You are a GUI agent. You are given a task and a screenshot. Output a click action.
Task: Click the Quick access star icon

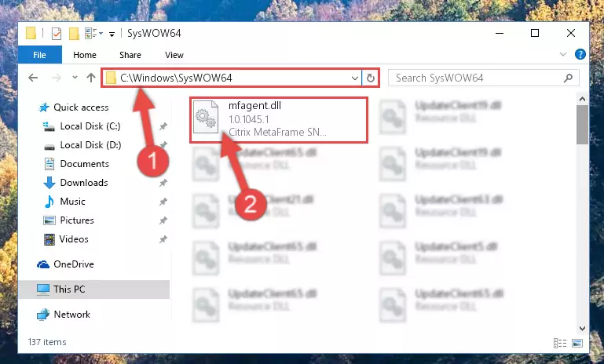point(44,107)
